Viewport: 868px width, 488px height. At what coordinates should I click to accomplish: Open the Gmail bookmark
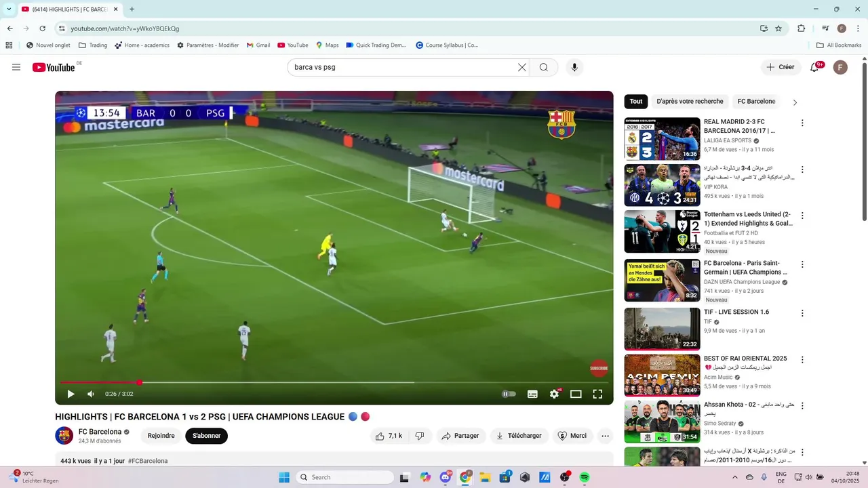[258, 45]
